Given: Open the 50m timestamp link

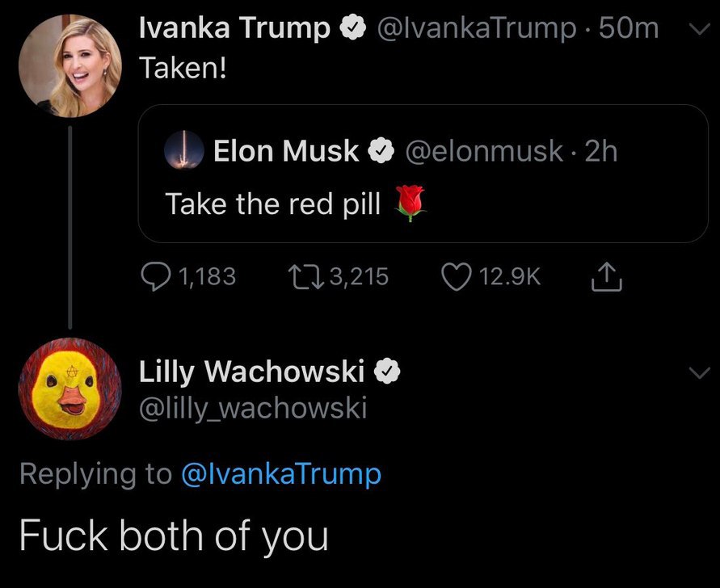Looking at the screenshot, I should click(632, 29).
